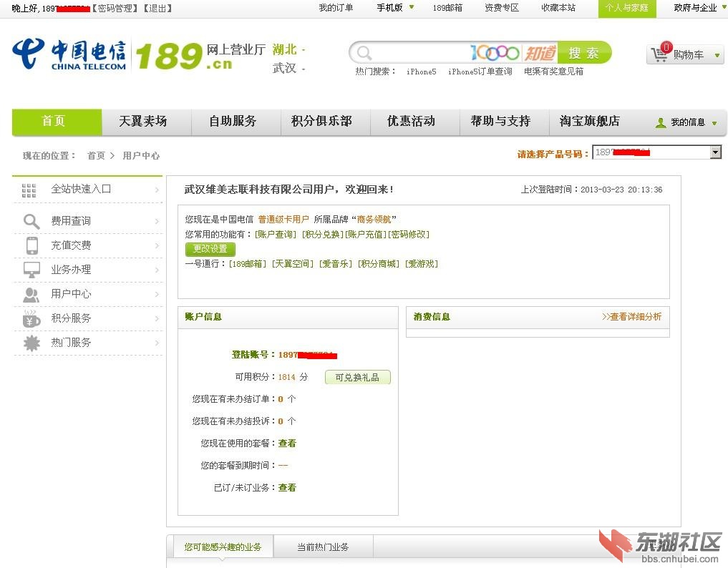Click the 更改设置 button
728x568 pixels.
tap(210, 249)
